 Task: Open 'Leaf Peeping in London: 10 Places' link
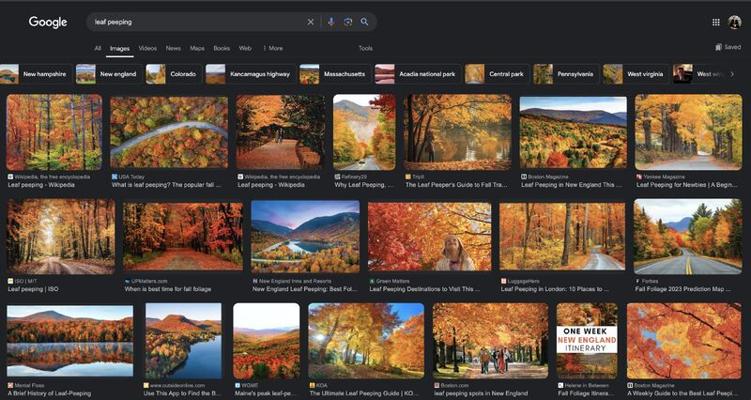555,289
